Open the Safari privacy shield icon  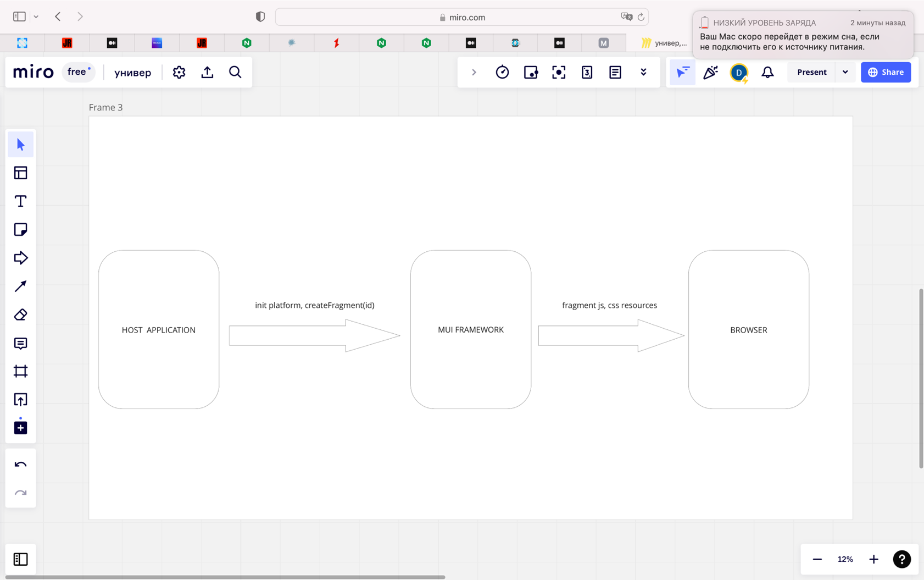(x=260, y=16)
